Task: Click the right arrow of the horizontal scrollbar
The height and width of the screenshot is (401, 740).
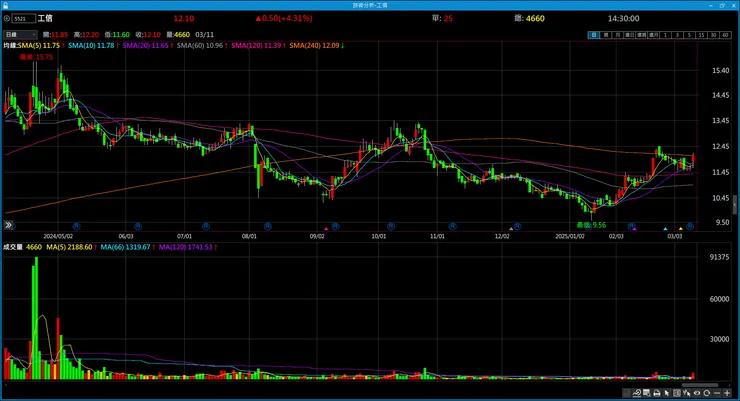Action: (728, 385)
